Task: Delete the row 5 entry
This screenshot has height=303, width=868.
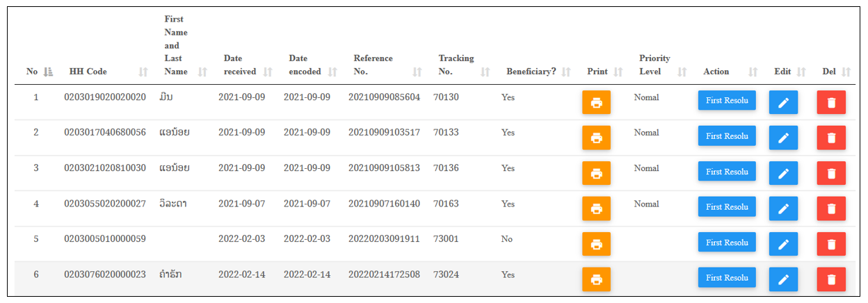Action: coord(831,244)
